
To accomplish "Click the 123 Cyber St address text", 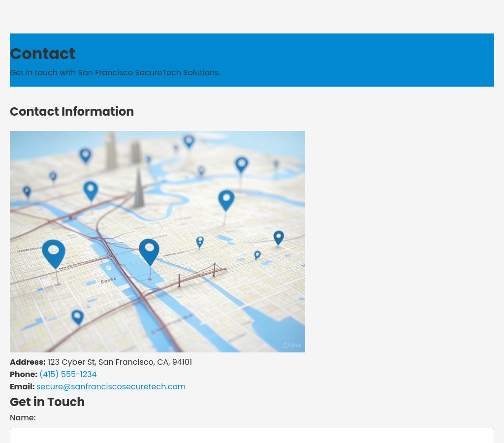I will pyautogui.click(x=120, y=362).
